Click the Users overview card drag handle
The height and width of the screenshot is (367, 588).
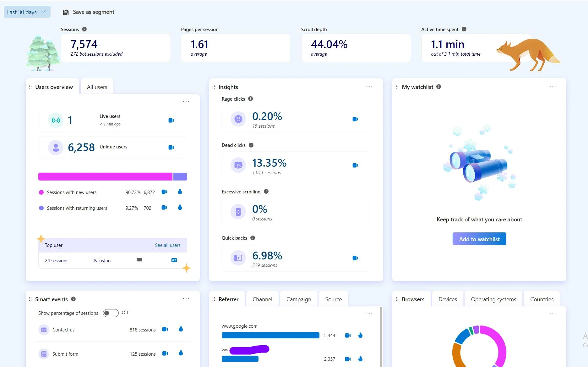point(30,87)
